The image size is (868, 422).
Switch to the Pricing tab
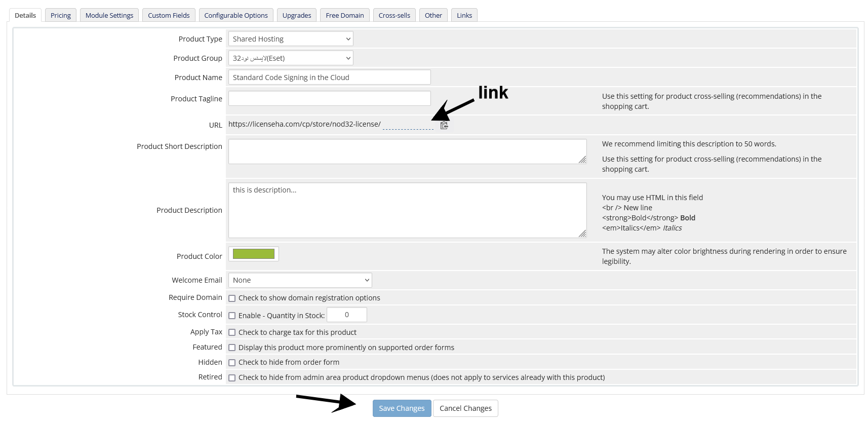click(x=61, y=15)
